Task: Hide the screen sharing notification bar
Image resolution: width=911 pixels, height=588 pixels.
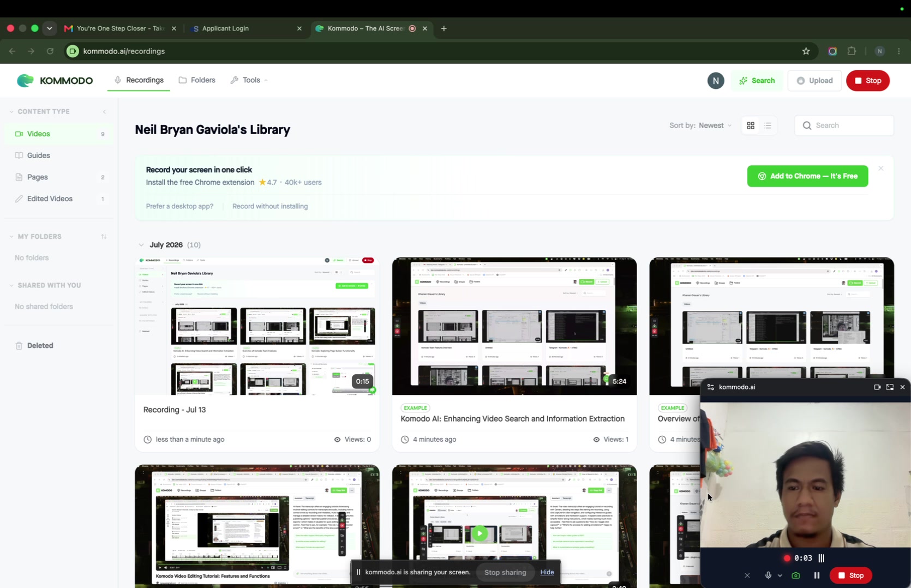Action: click(547, 572)
